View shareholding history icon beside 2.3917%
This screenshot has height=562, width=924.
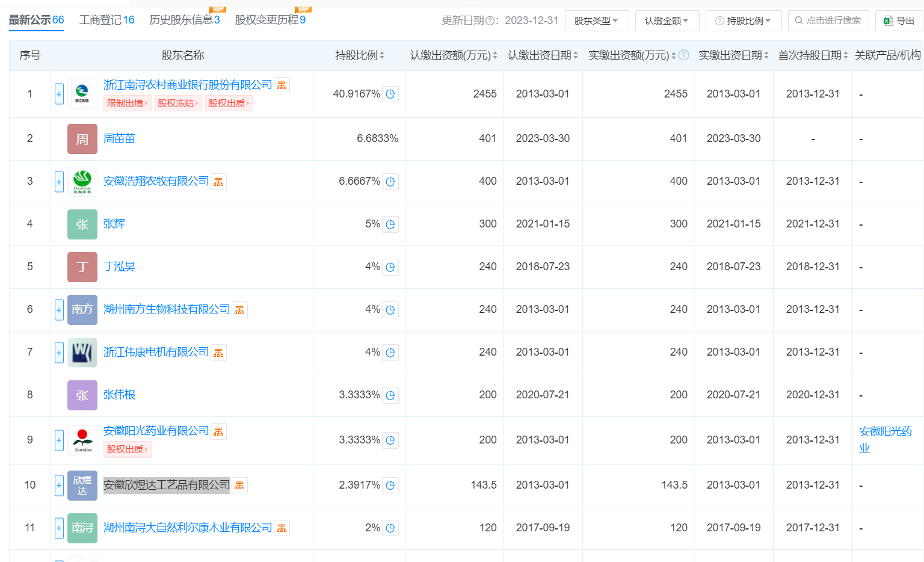pos(390,486)
